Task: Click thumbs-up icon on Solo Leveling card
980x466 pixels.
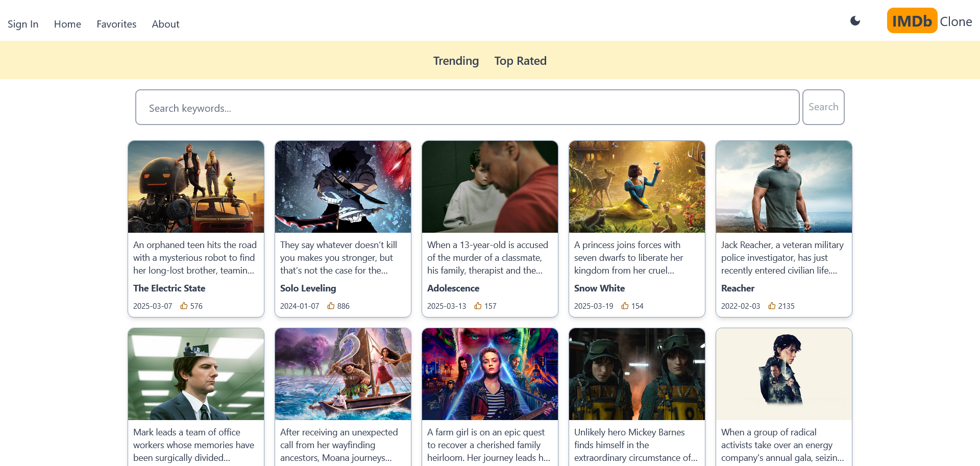Action: [331, 306]
